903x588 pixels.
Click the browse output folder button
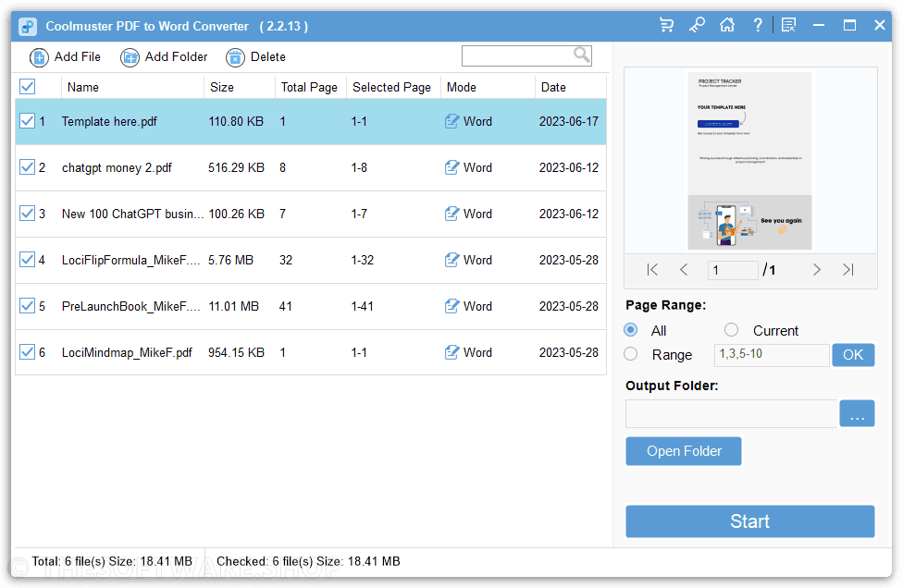(857, 413)
